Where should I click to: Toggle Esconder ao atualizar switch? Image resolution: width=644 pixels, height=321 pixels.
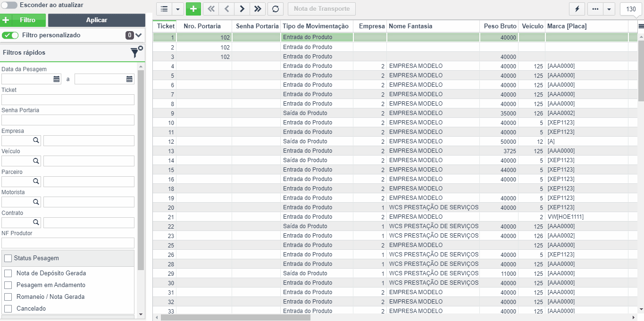pos(9,5)
